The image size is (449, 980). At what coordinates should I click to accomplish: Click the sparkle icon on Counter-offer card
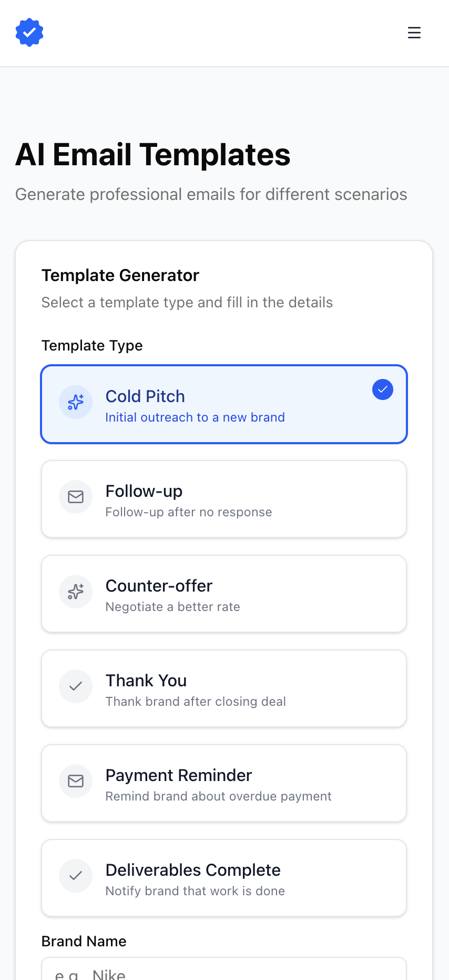coord(76,592)
